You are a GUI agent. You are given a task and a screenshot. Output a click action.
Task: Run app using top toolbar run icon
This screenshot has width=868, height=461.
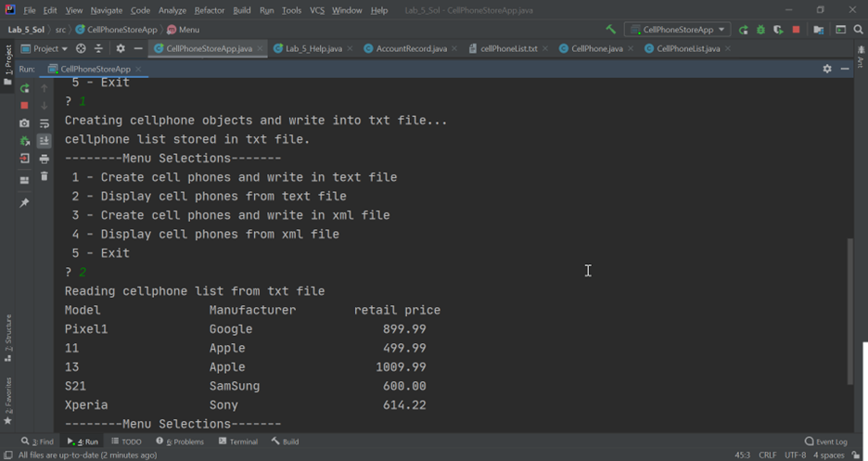click(x=744, y=30)
